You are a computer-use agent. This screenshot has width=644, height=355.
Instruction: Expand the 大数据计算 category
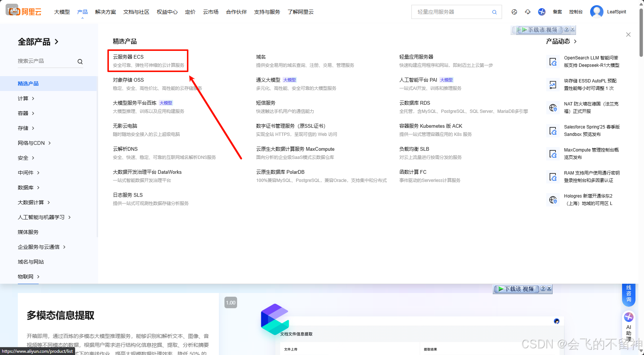34,202
